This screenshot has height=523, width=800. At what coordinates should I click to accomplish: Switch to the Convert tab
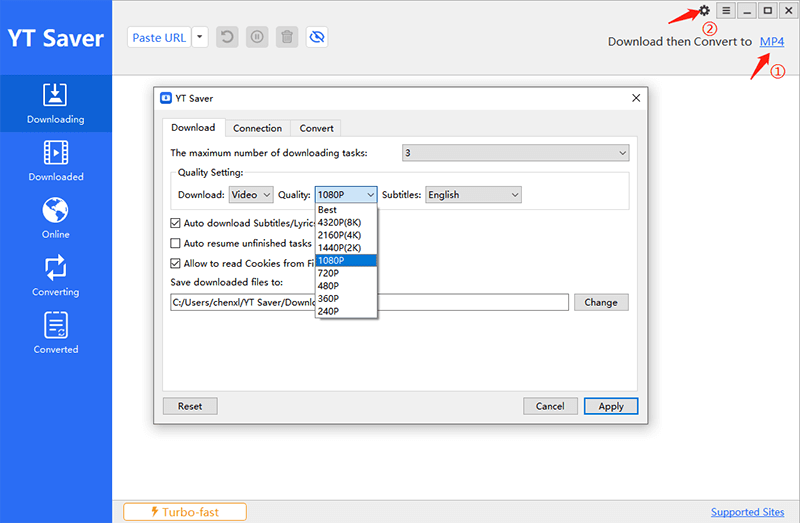click(316, 128)
